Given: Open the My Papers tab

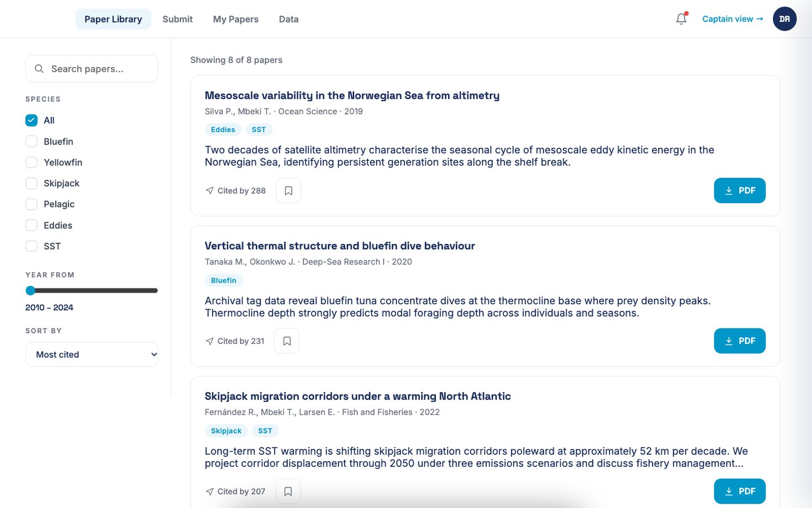Looking at the screenshot, I should [236, 19].
